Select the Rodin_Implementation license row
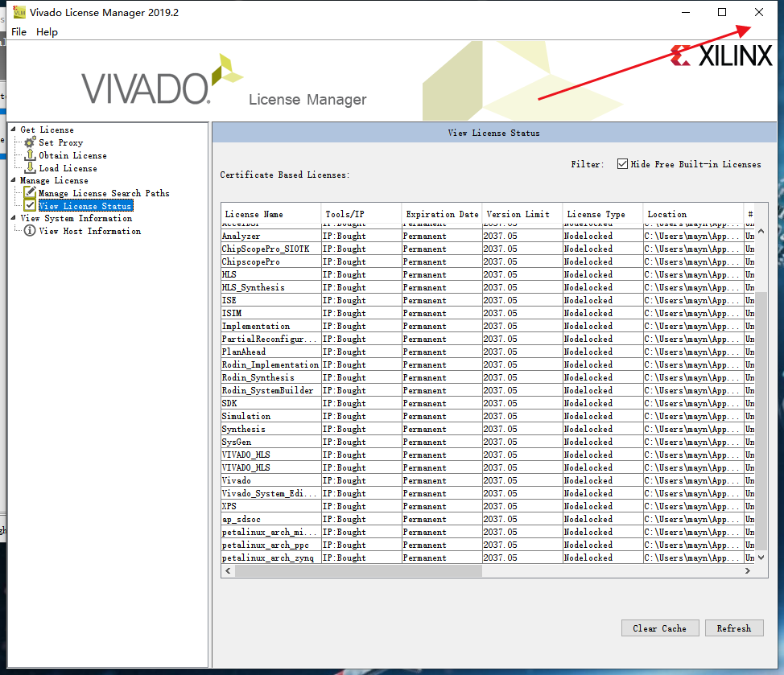The width and height of the screenshot is (784, 675). (488, 364)
